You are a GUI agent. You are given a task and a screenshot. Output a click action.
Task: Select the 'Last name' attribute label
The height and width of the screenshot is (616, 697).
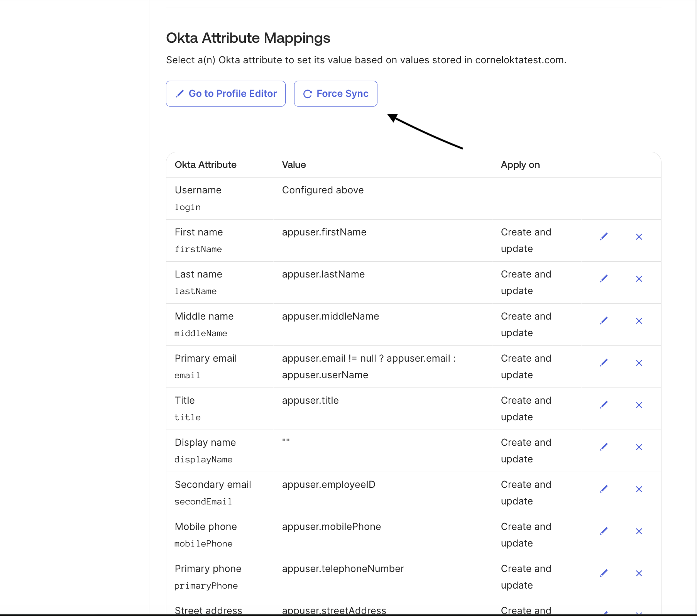[198, 274]
